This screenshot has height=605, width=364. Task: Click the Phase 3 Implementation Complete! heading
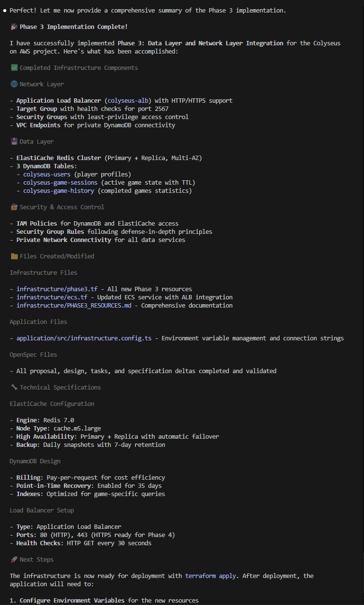74,27
